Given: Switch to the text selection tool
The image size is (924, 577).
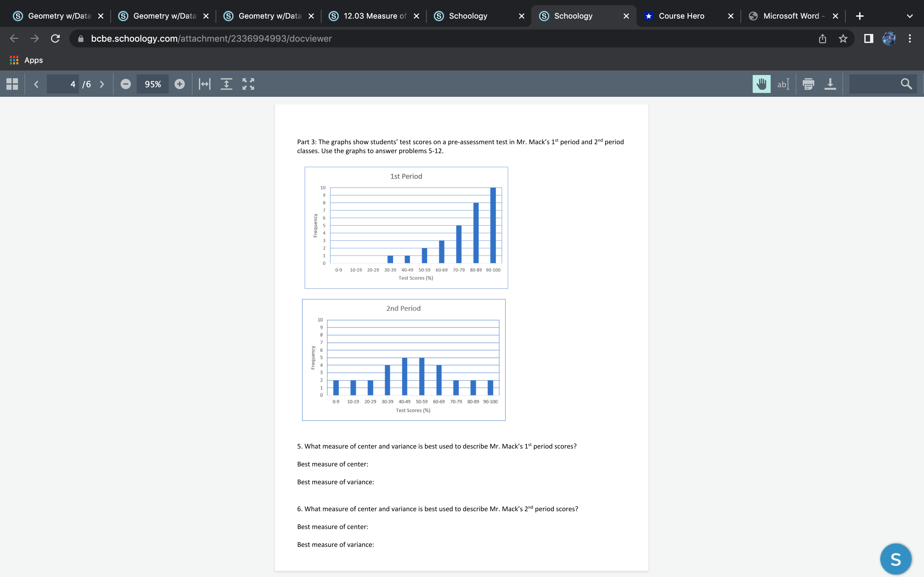Looking at the screenshot, I should (x=783, y=84).
